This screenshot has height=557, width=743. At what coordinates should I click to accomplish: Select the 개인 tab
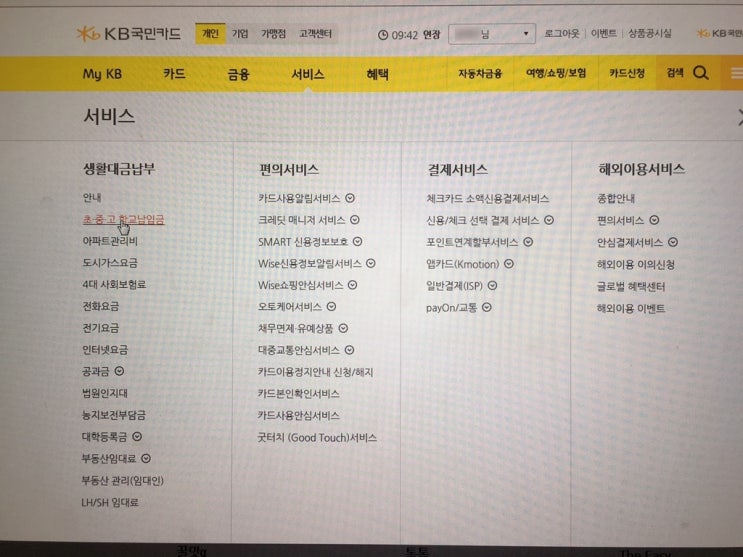(x=210, y=34)
